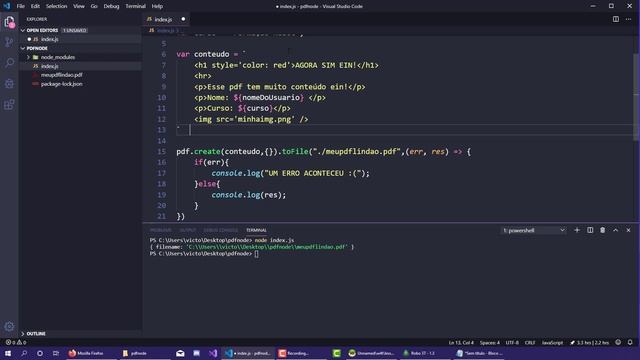
Task: Open Mail app on taskbar
Action: coord(180,353)
